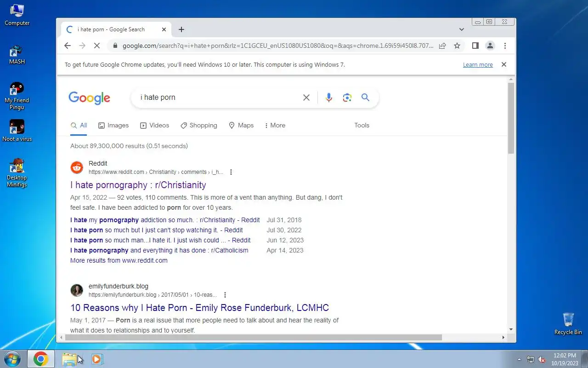
Task: Click the emilyfunderburk.blog favicon
Action: [77, 290]
